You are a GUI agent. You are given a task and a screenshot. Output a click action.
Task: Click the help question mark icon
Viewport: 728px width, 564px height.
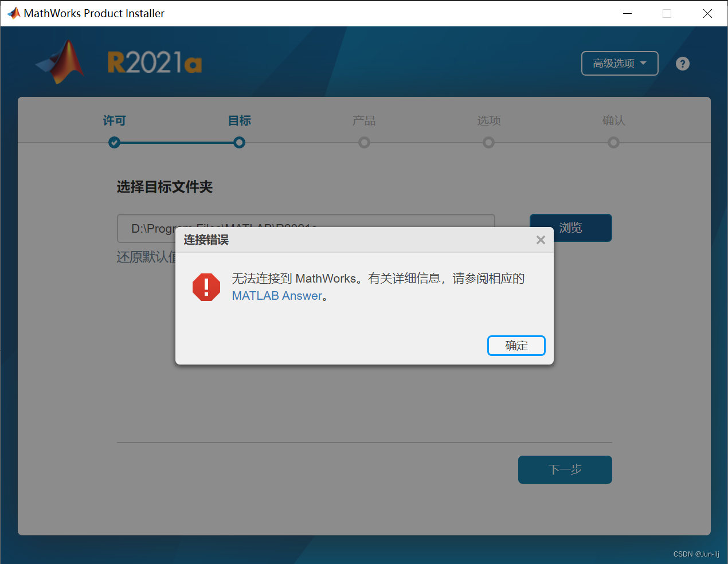click(682, 64)
